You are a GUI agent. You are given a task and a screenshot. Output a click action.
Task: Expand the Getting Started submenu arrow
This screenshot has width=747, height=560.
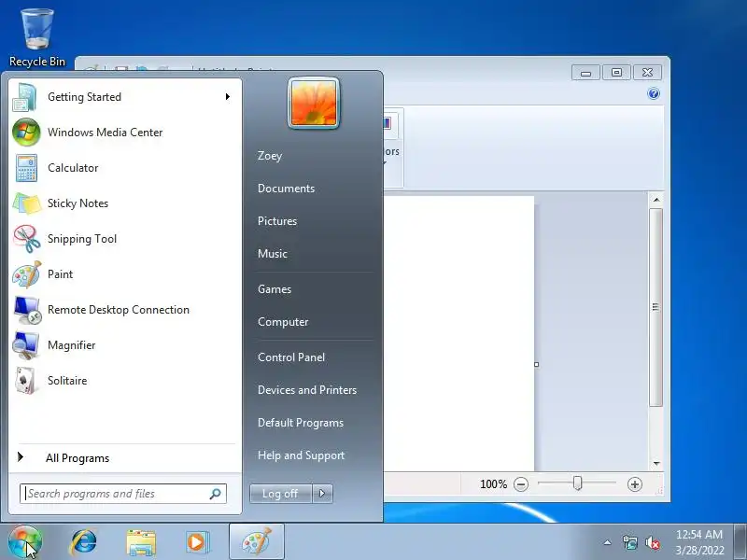pos(228,97)
